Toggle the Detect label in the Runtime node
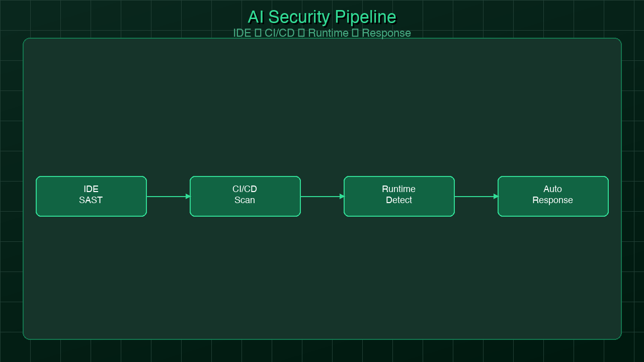 click(399, 200)
